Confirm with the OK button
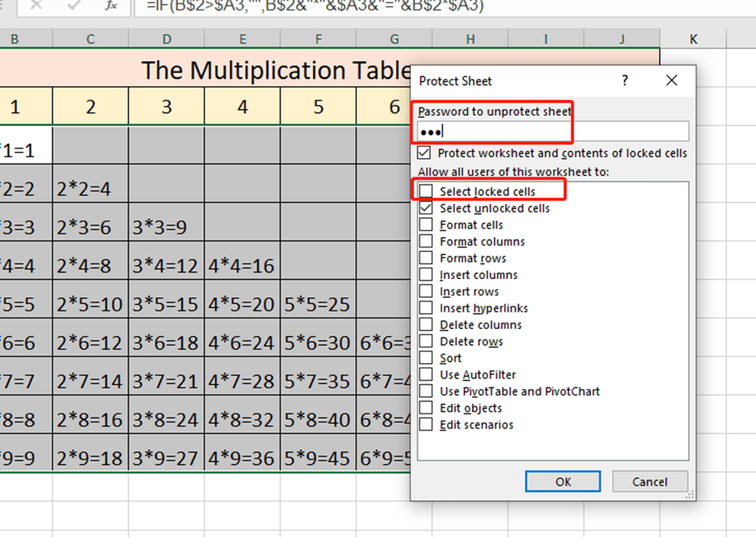The height and width of the screenshot is (537, 756). pos(563,482)
